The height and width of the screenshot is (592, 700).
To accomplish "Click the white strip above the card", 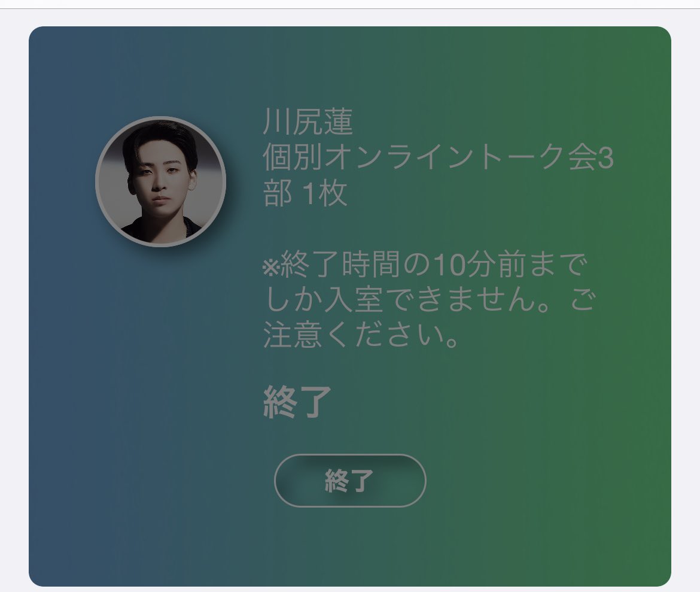I will click(350, 17).
